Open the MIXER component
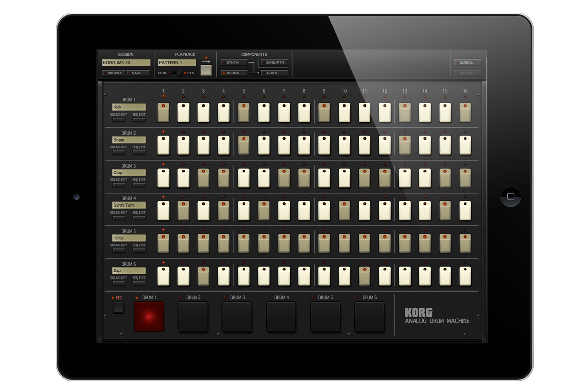Image resolution: width=588 pixels, height=392 pixels. (x=274, y=73)
